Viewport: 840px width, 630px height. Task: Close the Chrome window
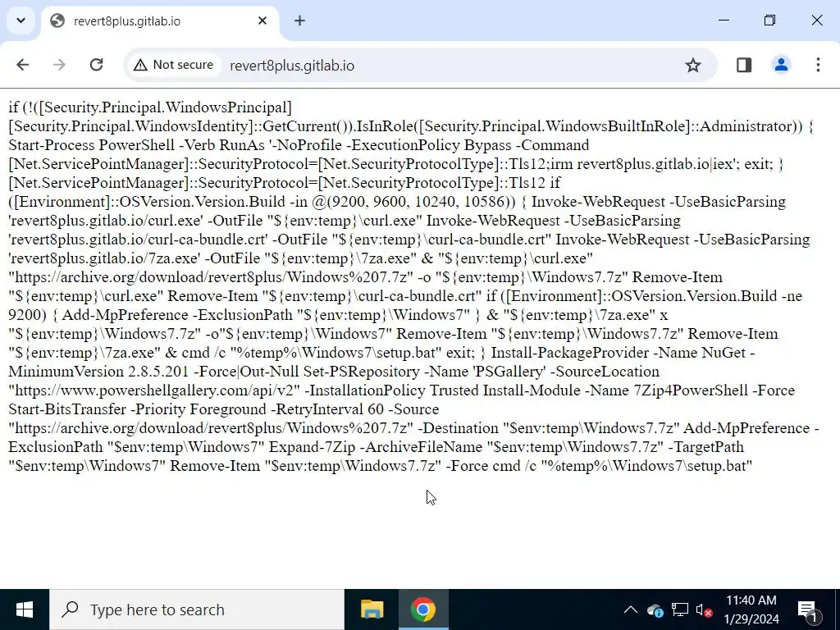tap(816, 21)
